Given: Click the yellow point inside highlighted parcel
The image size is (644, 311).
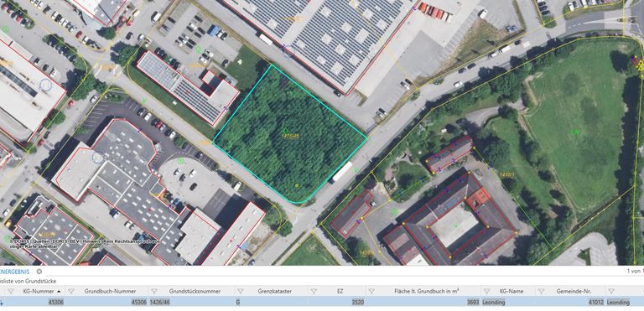Looking at the screenshot, I should [x=297, y=186].
